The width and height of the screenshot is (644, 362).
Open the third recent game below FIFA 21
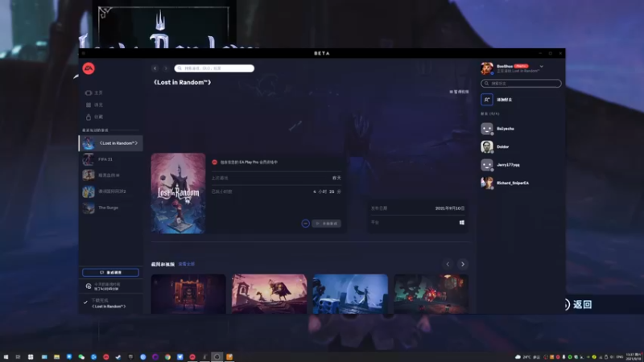pyautogui.click(x=111, y=175)
